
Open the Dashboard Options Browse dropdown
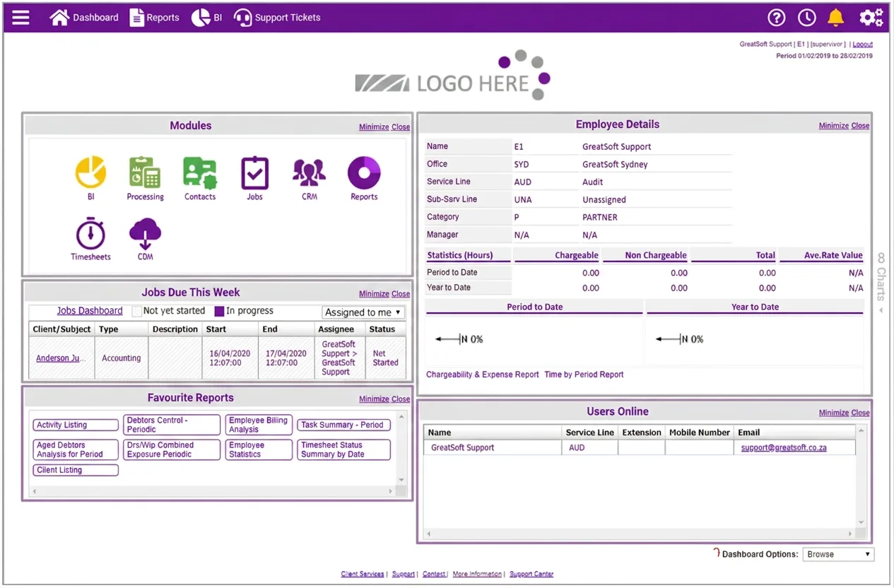(x=838, y=554)
